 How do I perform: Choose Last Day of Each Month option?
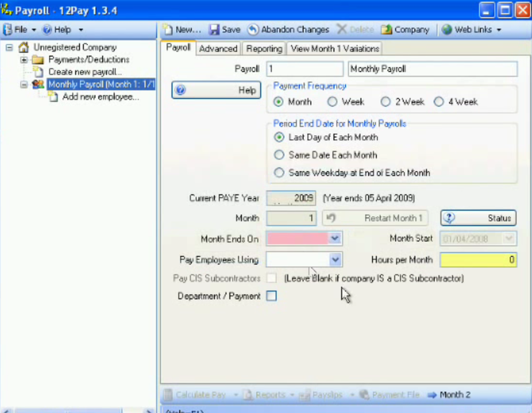[279, 137]
